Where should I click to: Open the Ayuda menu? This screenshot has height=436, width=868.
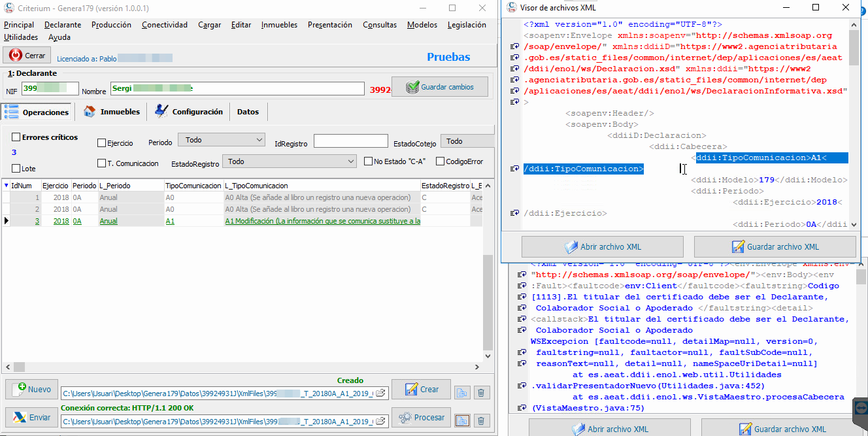tap(59, 37)
